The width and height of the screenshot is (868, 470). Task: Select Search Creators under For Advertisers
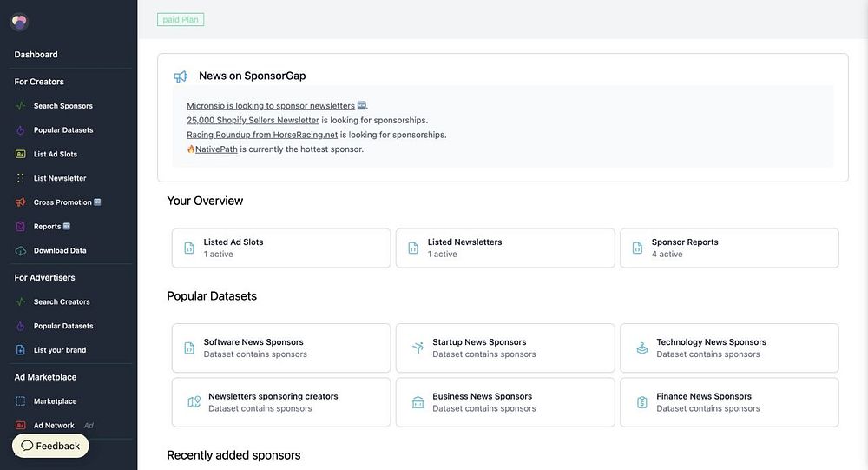(x=62, y=302)
